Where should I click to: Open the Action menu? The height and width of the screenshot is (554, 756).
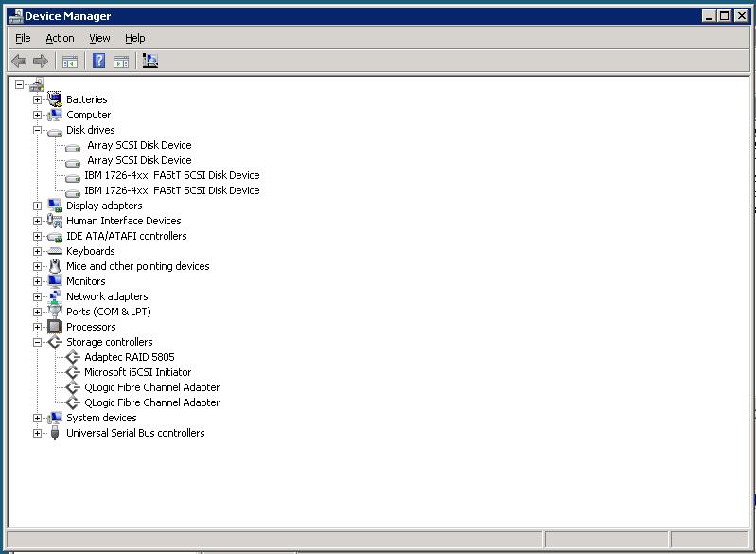point(60,38)
